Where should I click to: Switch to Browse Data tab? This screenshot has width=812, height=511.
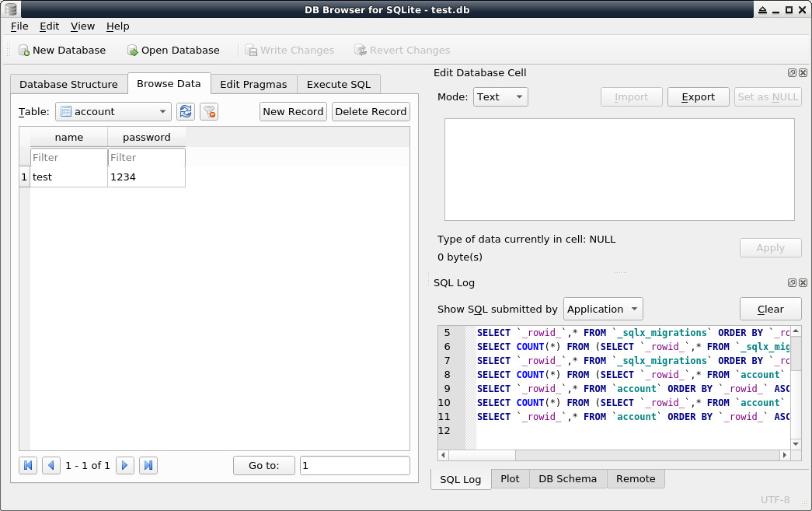(169, 83)
